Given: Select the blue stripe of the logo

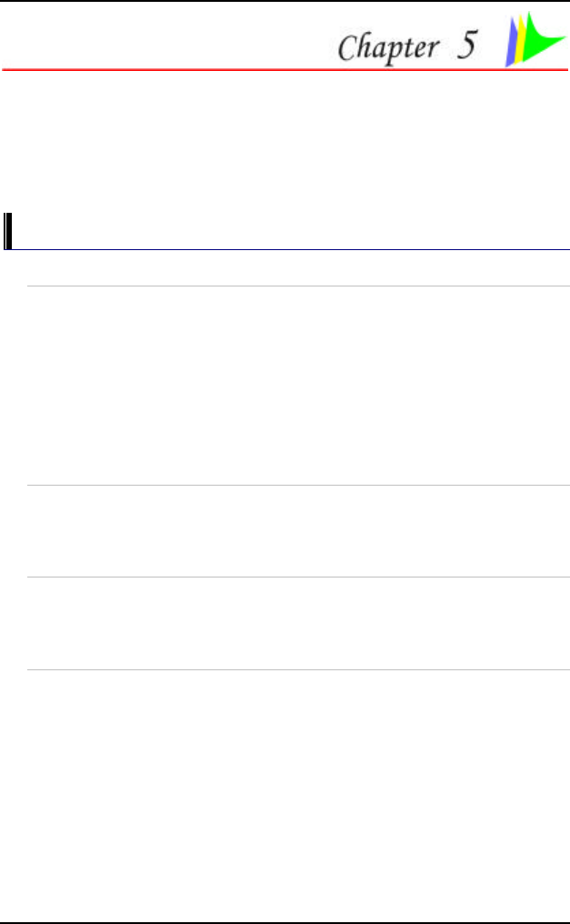Looking at the screenshot, I should [511, 43].
